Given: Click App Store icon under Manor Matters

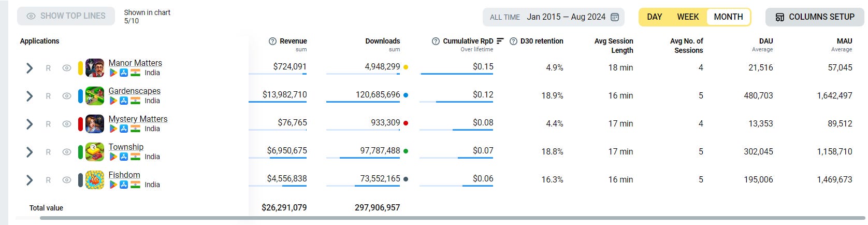Looking at the screenshot, I should pos(124,73).
